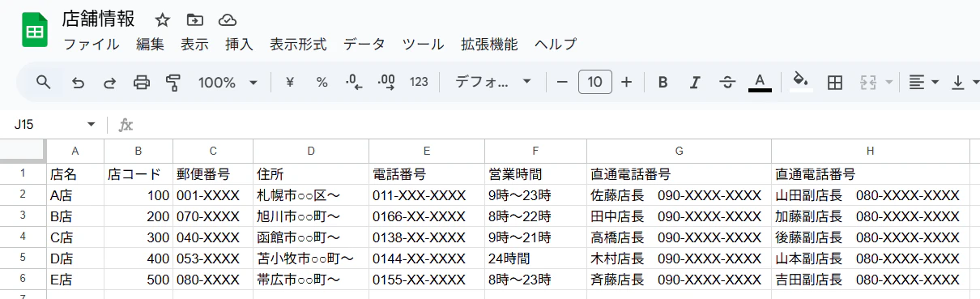Open the borders menu
Viewport: 980px width, 299px height.
point(835,82)
